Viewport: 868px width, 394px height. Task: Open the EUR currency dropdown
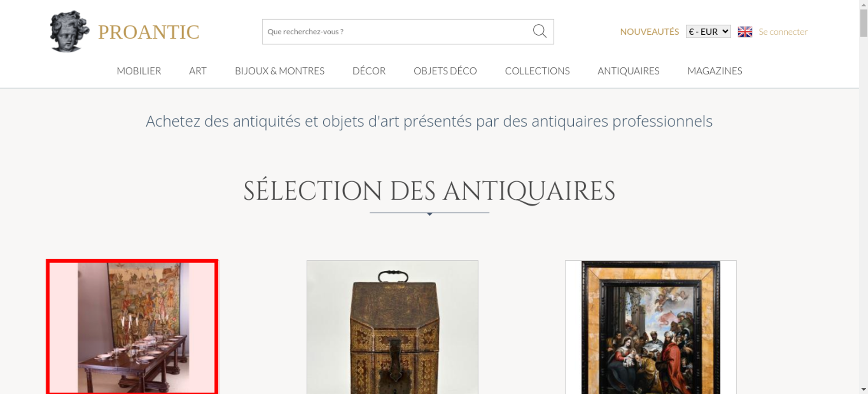click(708, 32)
